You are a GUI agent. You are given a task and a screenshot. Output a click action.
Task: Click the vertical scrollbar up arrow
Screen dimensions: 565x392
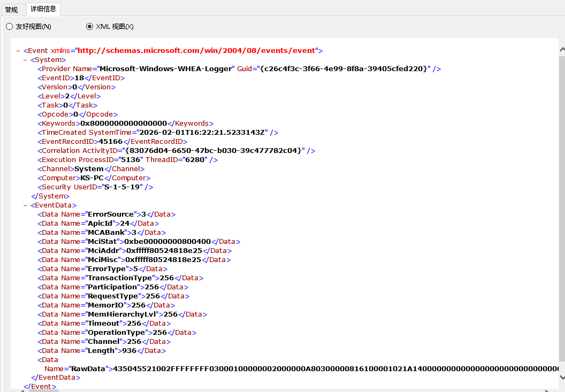561,49
